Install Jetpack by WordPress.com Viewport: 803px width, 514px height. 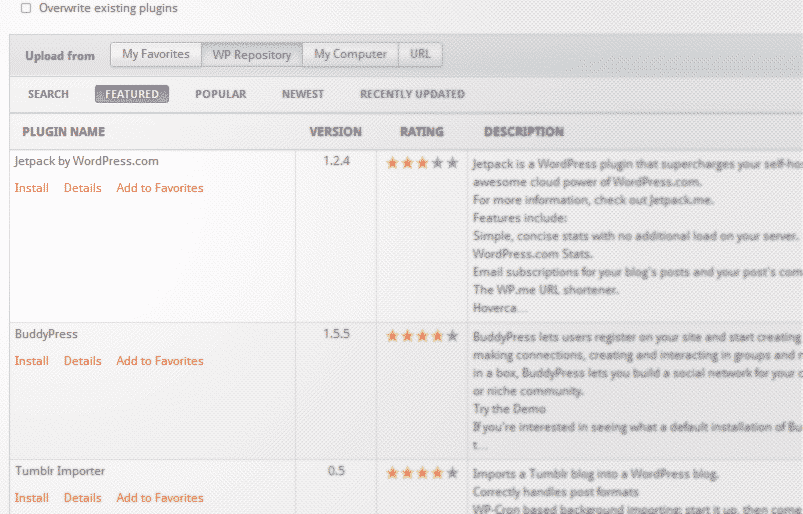tap(32, 188)
